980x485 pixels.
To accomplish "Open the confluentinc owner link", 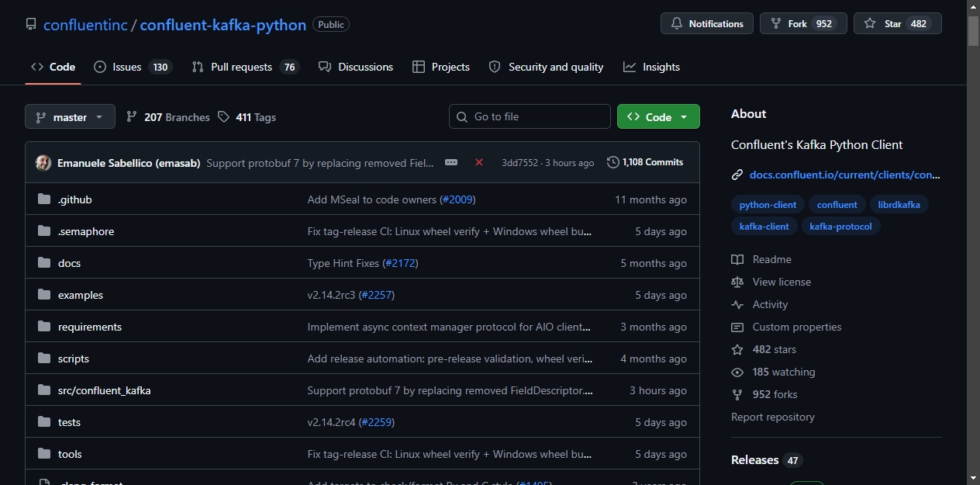I will 85,25.
